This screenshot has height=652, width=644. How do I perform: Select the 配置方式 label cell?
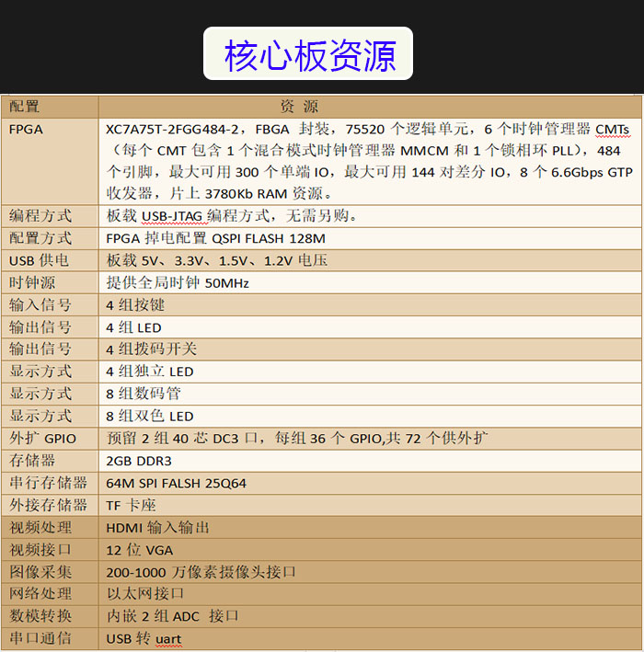(50, 238)
